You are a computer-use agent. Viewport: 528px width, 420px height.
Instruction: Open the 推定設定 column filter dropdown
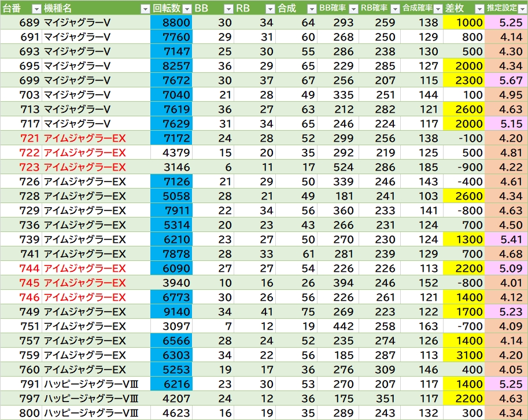tap(522, 9)
